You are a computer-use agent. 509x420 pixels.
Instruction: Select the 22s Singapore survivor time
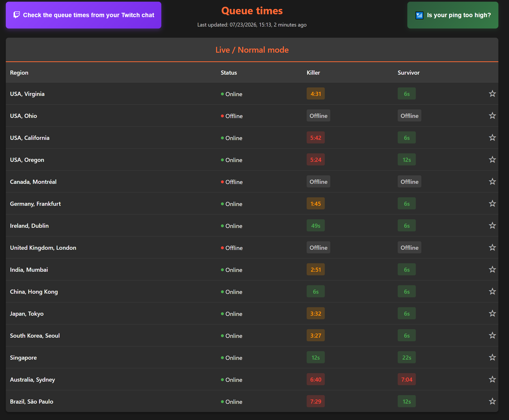407,358
